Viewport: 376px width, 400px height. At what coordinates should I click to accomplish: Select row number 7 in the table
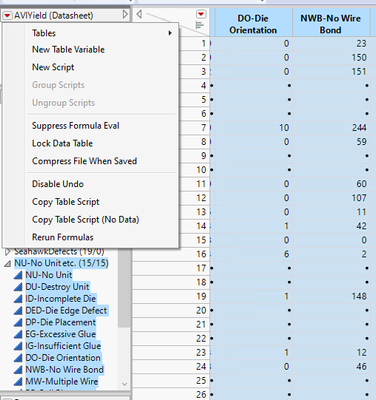tap(203, 128)
